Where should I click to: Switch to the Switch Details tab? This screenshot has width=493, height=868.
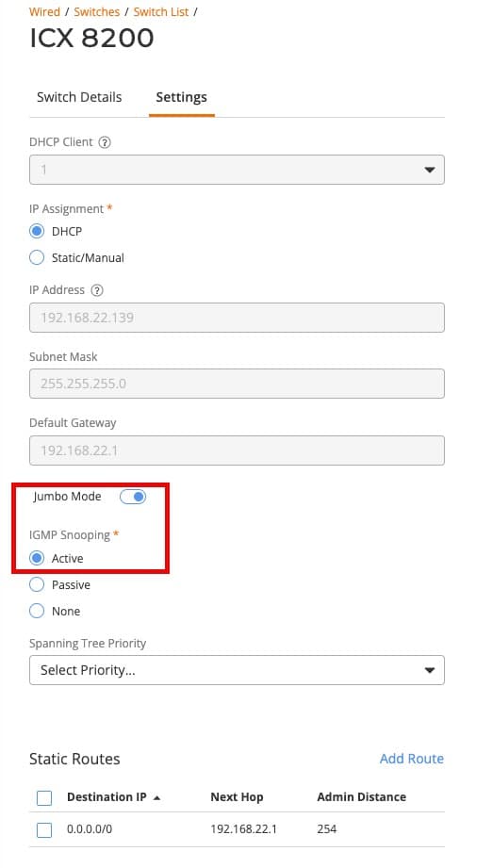(x=79, y=97)
